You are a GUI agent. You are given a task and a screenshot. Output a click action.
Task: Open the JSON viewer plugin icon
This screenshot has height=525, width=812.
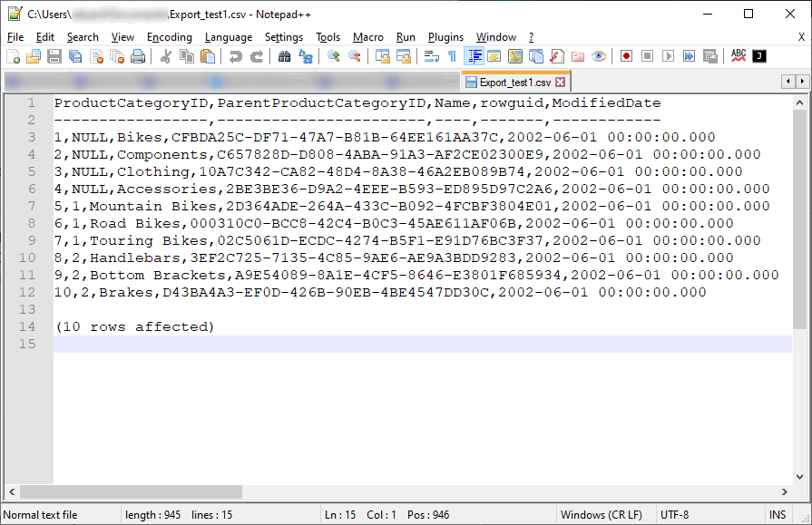pos(758,55)
